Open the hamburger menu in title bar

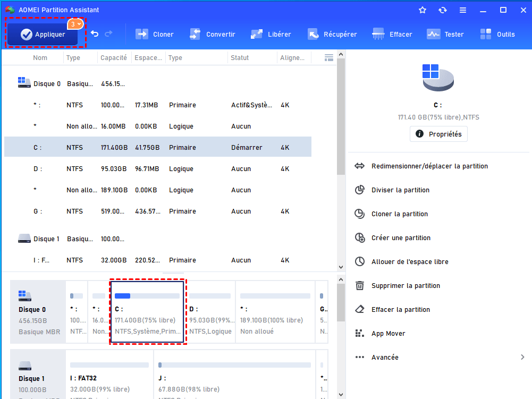point(463,10)
